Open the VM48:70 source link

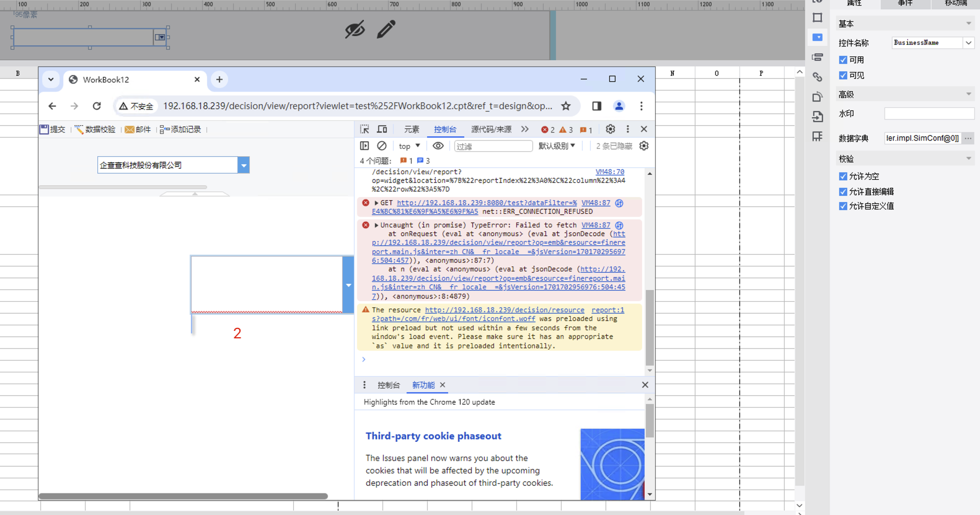[x=610, y=172]
